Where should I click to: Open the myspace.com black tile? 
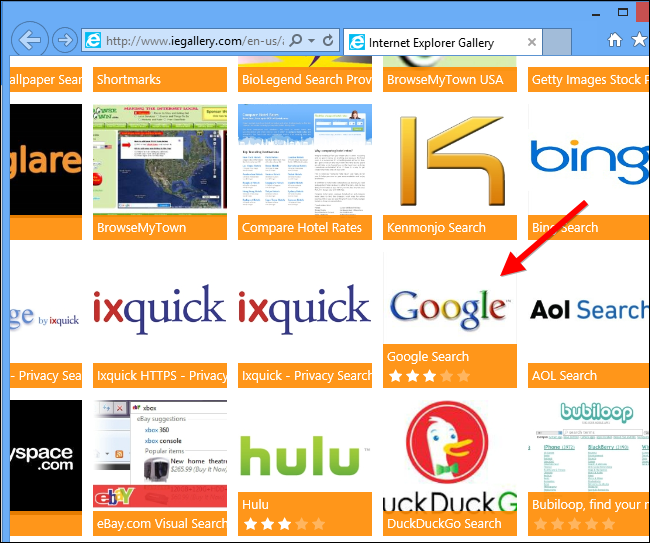[46, 456]
